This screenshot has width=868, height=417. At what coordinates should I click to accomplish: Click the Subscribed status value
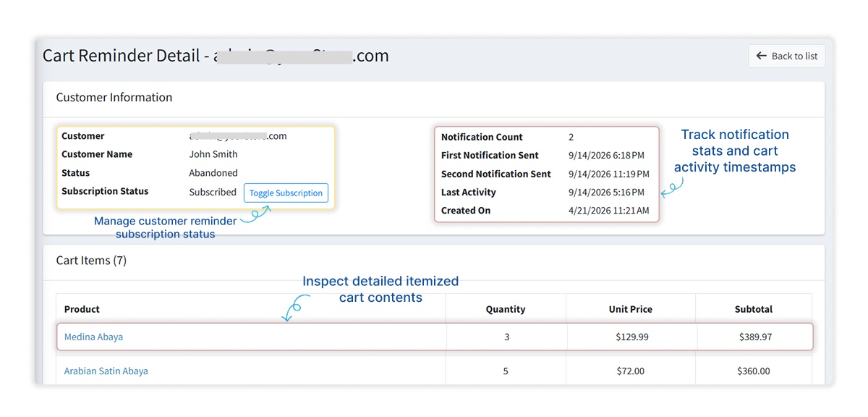click(213, 192)
